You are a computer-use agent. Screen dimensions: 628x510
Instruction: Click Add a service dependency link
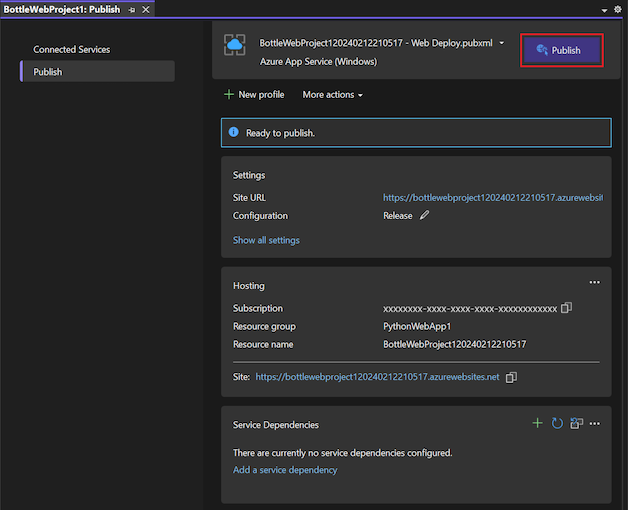[285, 470]
